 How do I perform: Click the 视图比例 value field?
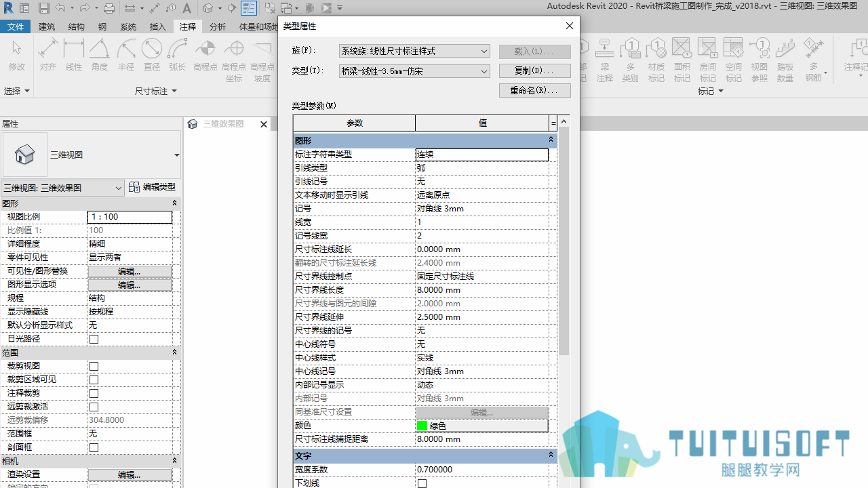point(130,217)
